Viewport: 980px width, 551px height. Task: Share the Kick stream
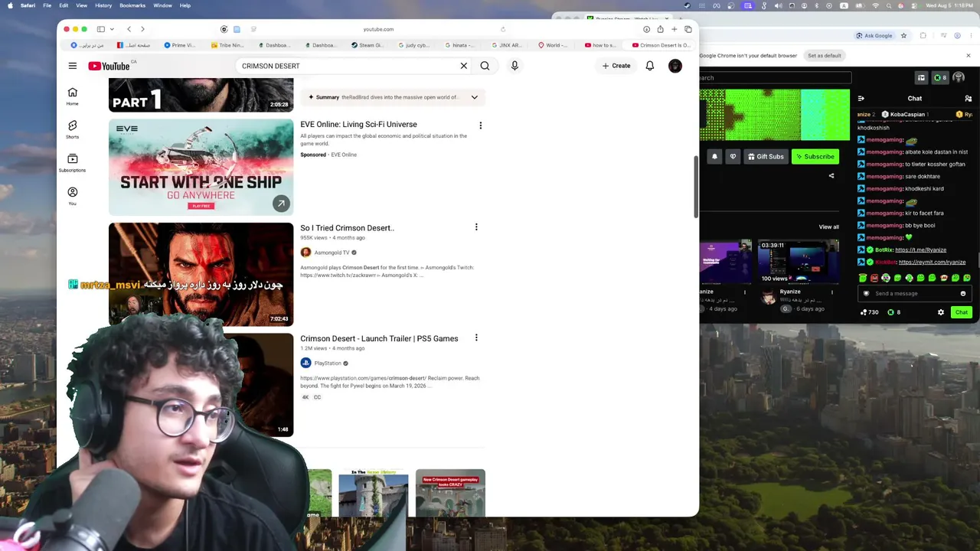(x=831, y=175)
